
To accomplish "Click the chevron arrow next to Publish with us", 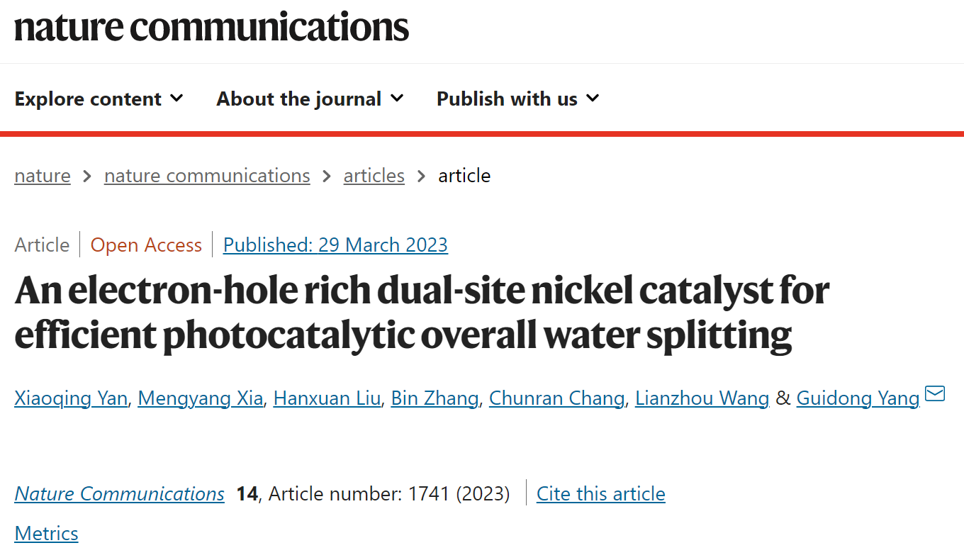I will click(593, 98).
